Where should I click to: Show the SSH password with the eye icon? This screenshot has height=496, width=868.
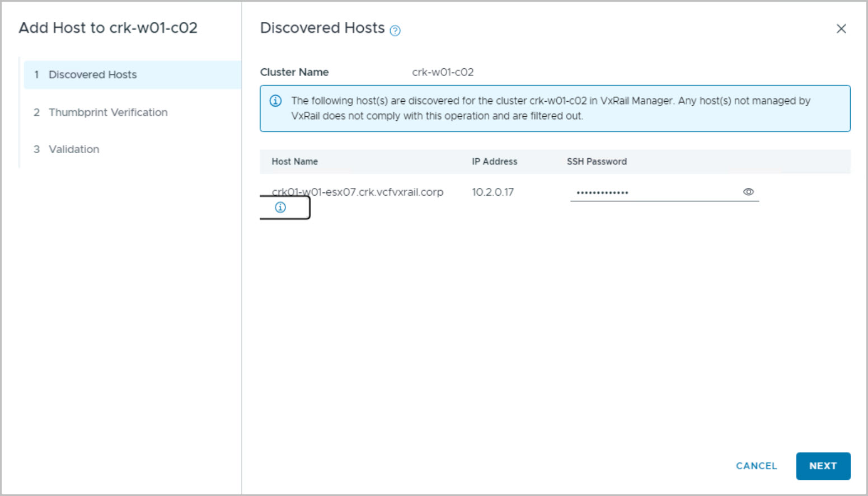(x=748, y=192)
